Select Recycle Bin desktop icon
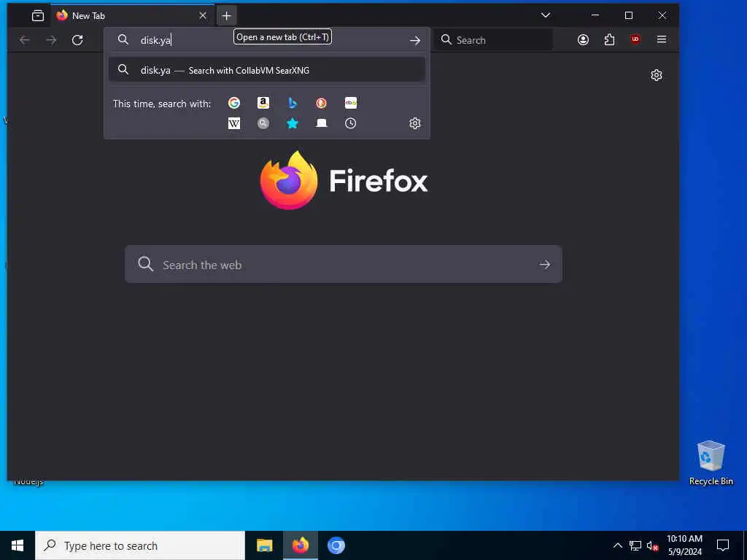 711,463
